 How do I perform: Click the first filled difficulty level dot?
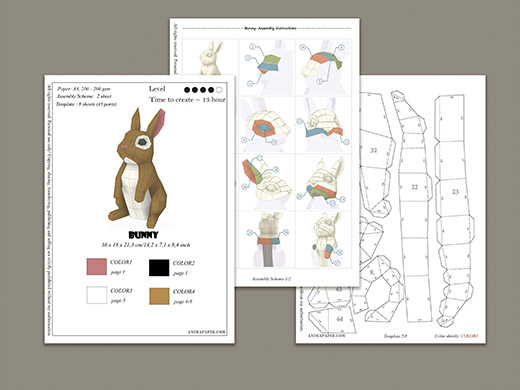point(187,89)
